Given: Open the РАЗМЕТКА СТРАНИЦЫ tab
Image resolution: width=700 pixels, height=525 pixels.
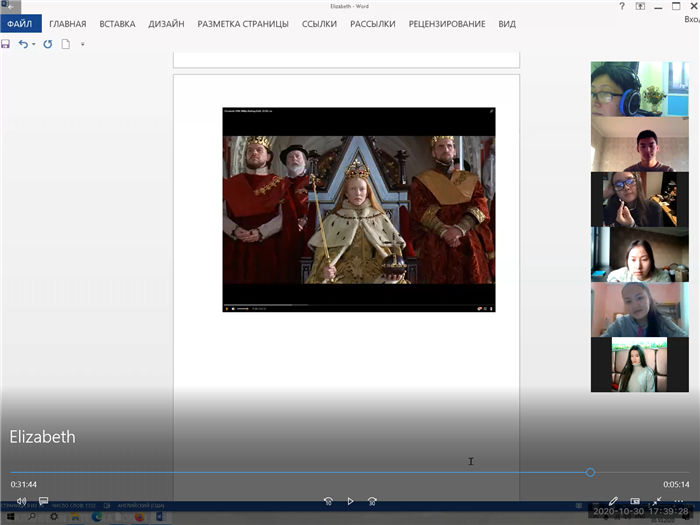Looking at the screenshot, I should [x=242, y=23].
